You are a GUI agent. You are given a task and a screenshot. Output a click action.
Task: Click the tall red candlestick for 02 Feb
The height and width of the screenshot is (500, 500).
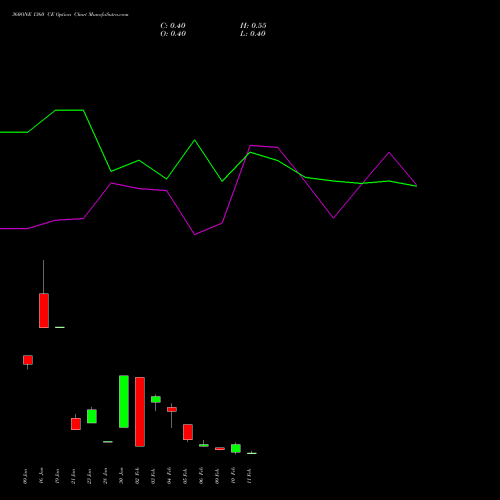coord(140,412)
